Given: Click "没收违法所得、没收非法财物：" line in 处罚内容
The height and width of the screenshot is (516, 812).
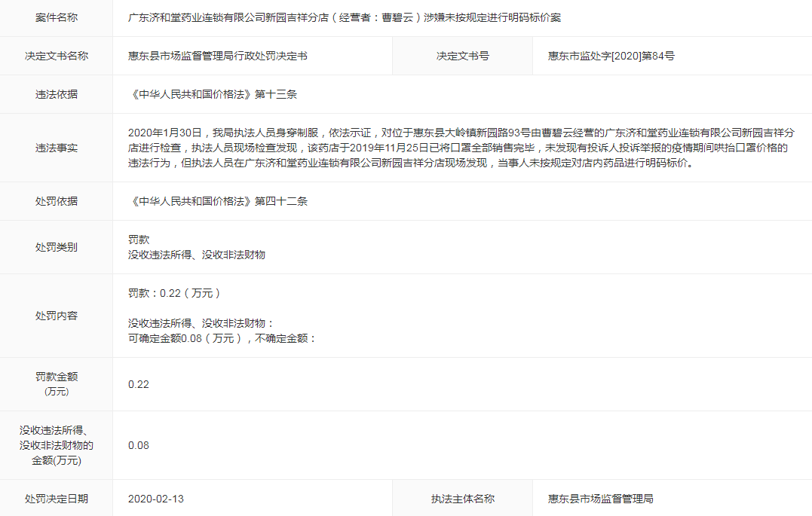Looking at the screenshot, I should click(201, 323).
